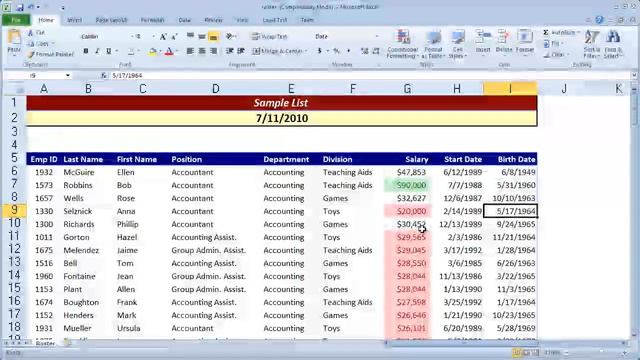640x360 pixels.
Task: Click the Fill button in Editing
Action: [x=554, y=44]
